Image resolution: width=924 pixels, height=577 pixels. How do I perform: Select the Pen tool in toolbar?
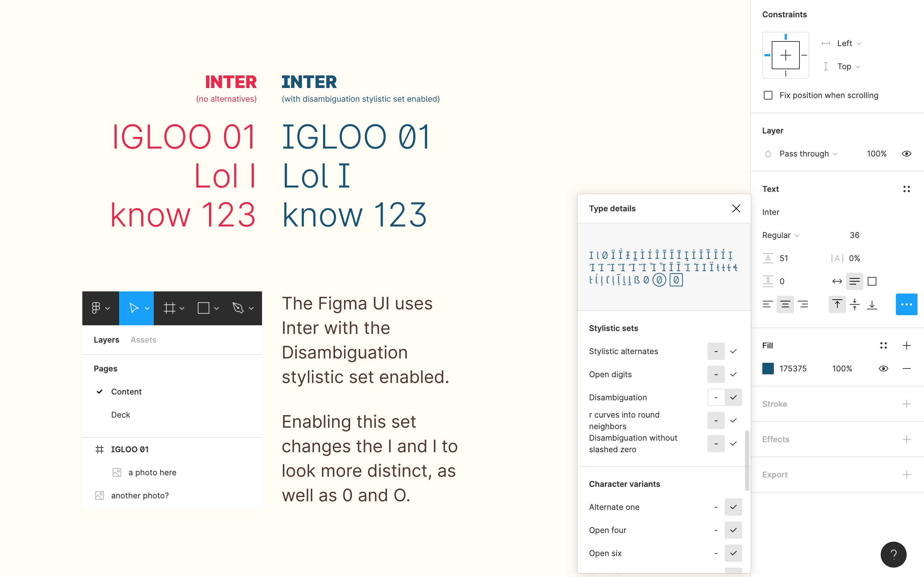point(238,307)
